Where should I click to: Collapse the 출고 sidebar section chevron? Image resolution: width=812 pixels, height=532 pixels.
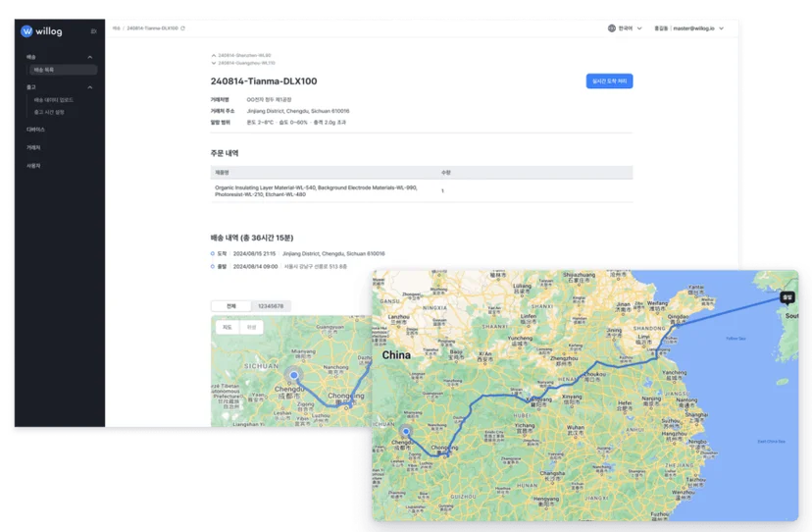pyautogui.click(x=90, y=87)
